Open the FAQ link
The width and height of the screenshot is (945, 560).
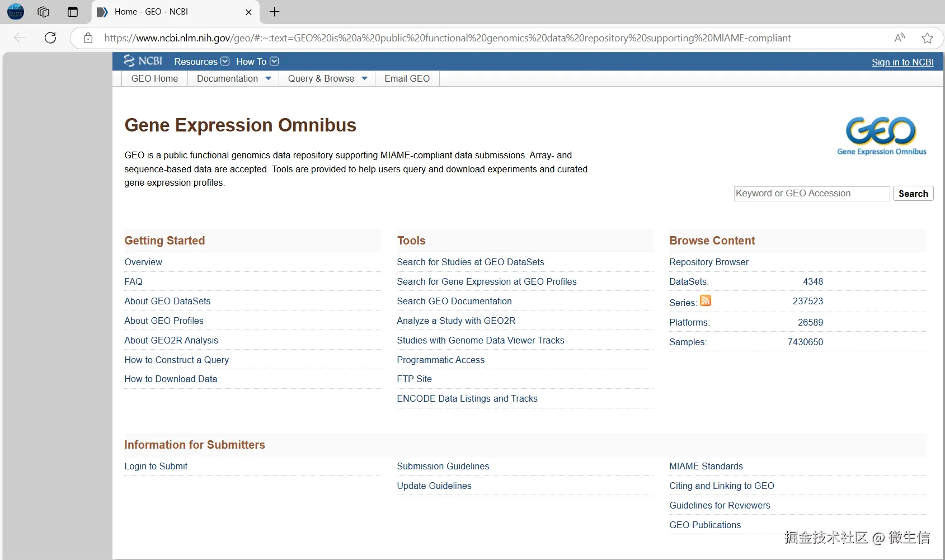[x=133, y=281]
